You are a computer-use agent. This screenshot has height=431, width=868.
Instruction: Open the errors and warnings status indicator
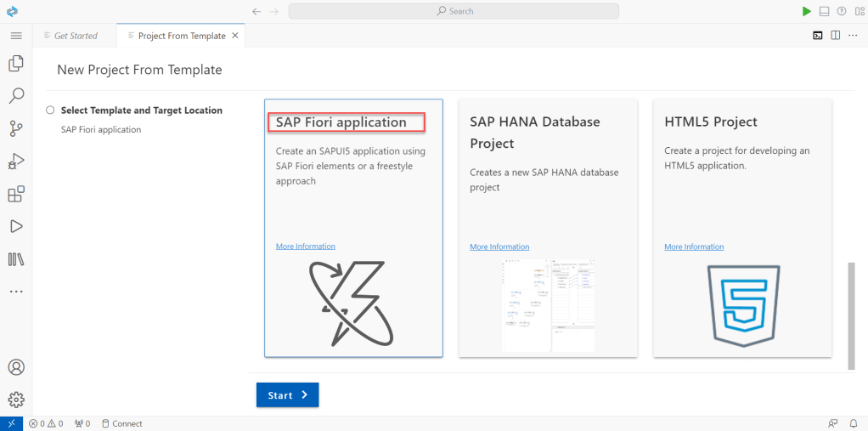pos(46,423)
